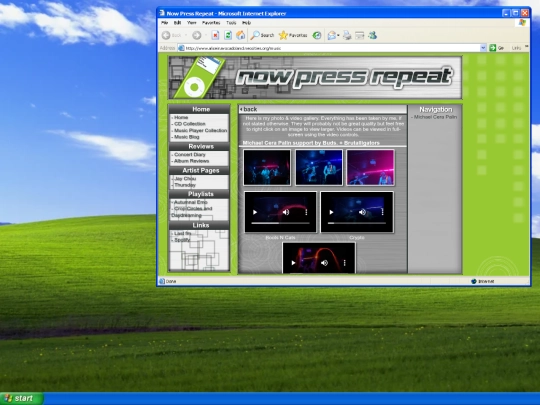This screenshot has width=540, height=405.
Task: Click the Stop toolbar icon
Action: [215, 35]
